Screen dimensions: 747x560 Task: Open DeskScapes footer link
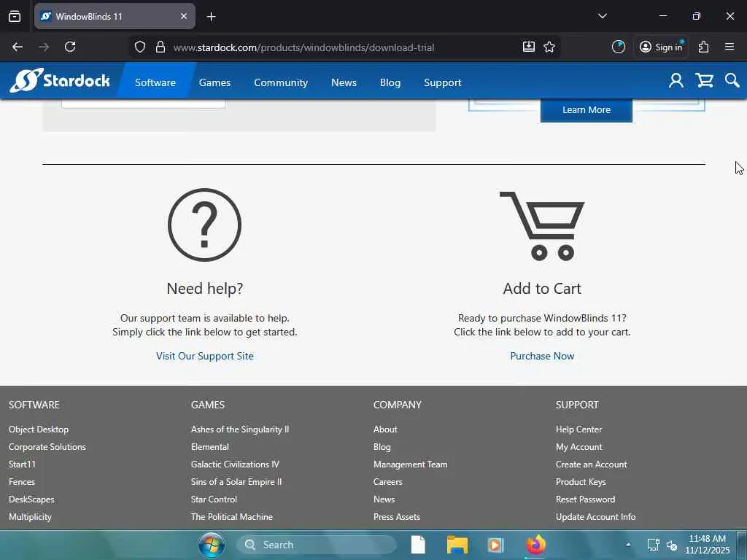tap(31, 499)
